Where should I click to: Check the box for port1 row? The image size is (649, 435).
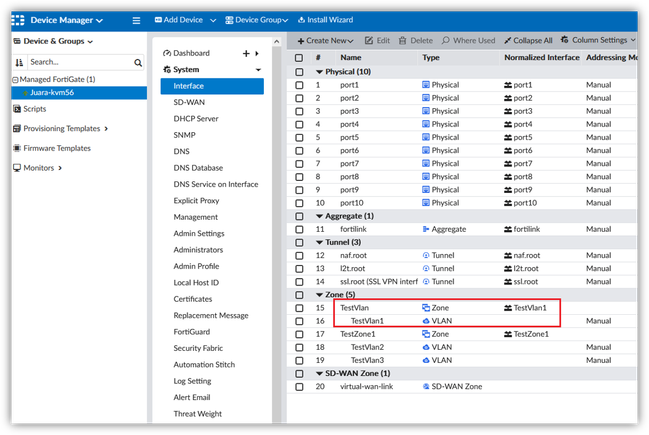(x=299, y=85)
